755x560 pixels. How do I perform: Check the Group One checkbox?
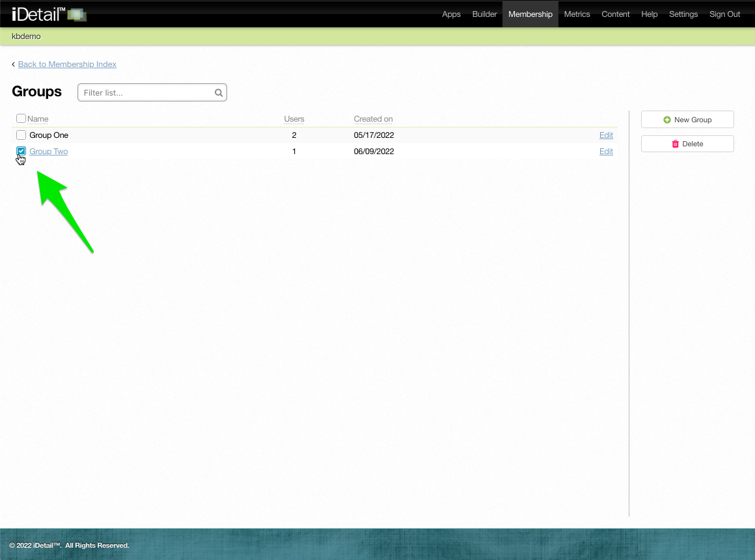21,135
